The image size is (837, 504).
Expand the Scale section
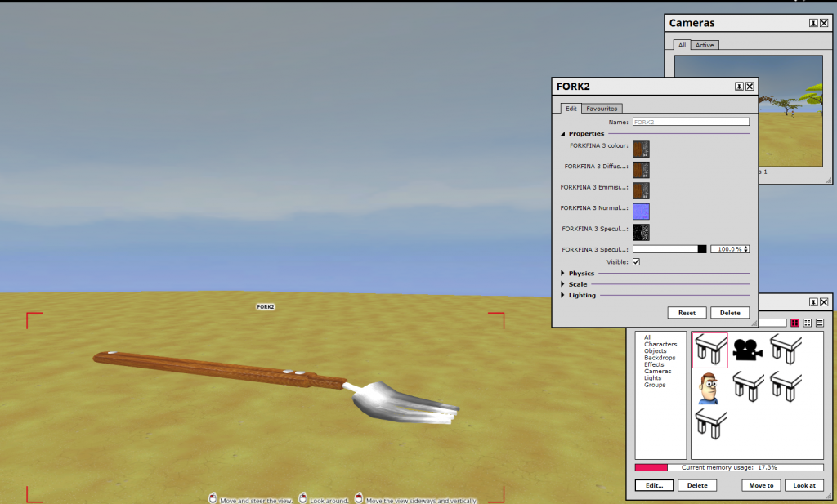562,284
